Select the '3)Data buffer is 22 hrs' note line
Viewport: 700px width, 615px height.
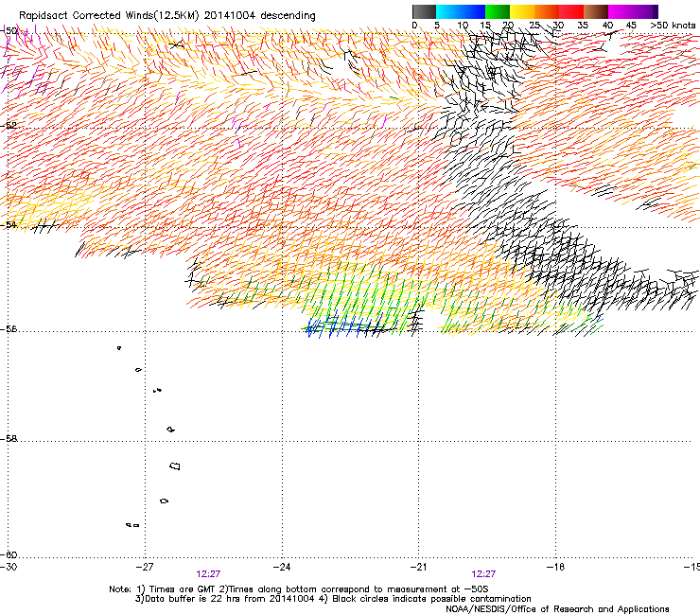coord(333,599)
